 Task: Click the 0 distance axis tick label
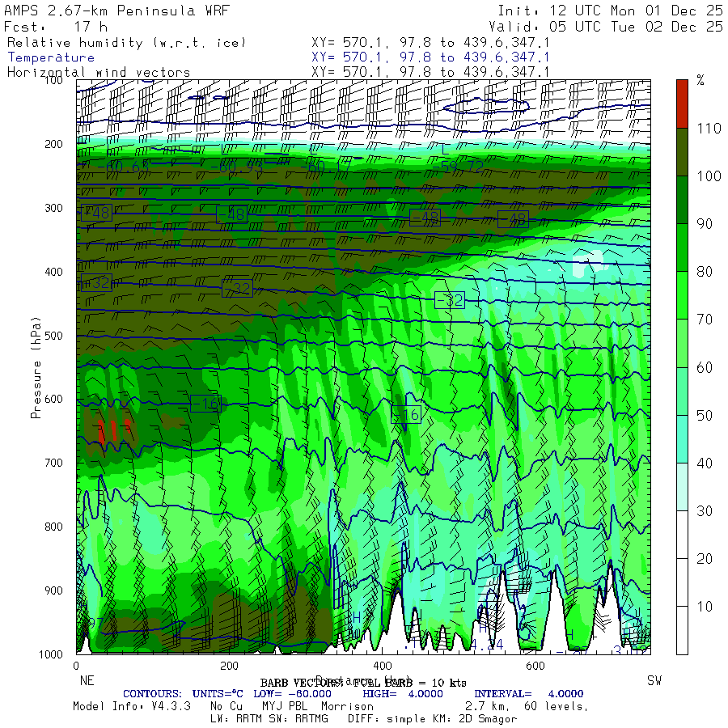tap(76, 666)
